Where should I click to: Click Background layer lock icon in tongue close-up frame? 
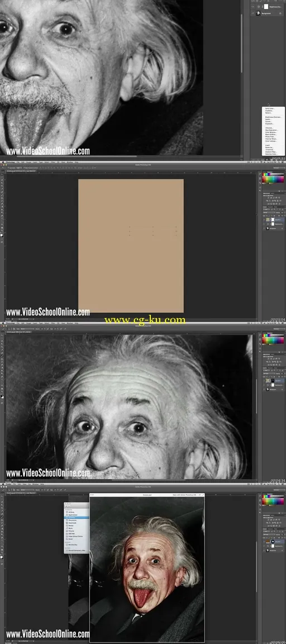click(x=280, y=13)
